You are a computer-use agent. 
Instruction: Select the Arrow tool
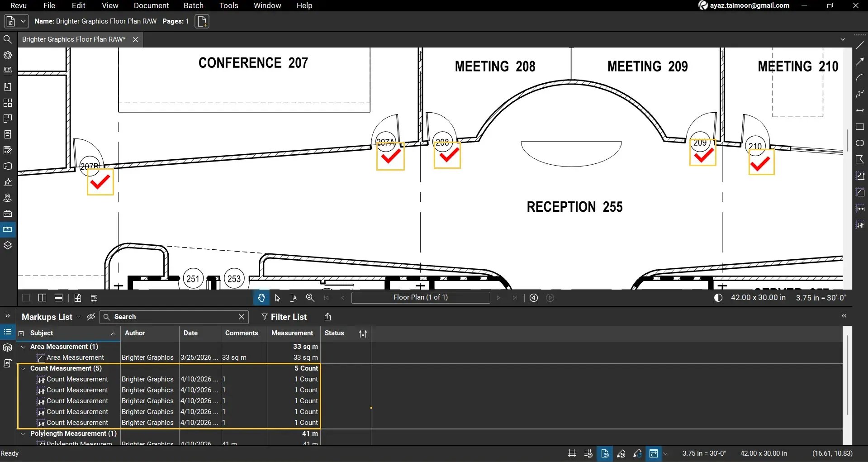(x=860, y=62)
